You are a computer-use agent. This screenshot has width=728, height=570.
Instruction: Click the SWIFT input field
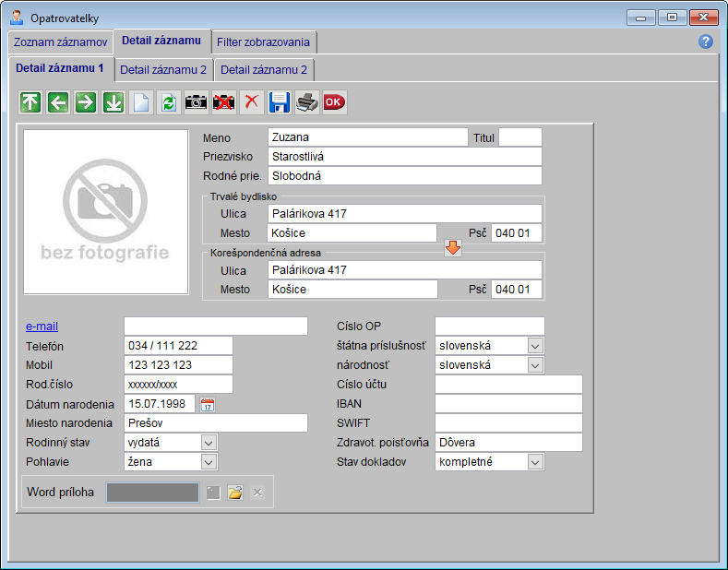point(508,423)
